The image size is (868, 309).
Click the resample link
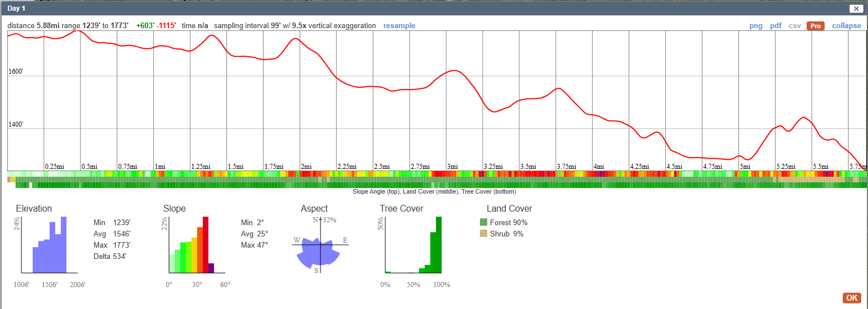(x=399, y=26)
